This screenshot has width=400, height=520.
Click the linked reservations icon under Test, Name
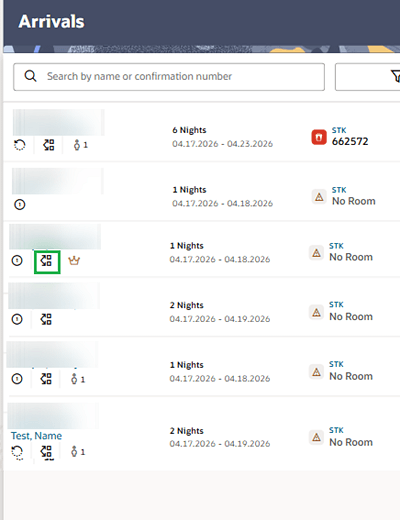(46, 452)
